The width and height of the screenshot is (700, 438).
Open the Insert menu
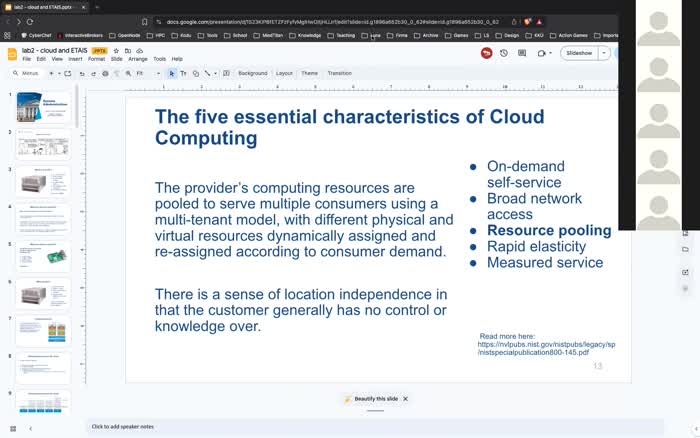pos(75,59)
